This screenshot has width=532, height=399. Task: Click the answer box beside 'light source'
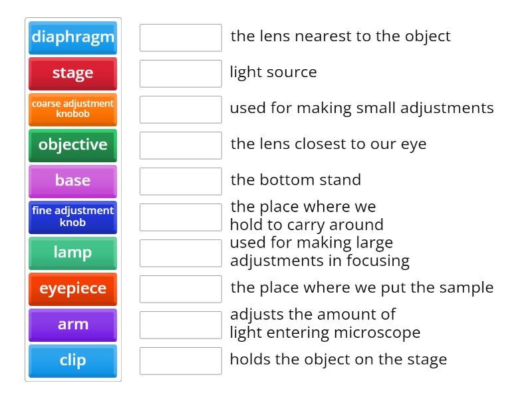coord(180,74)
